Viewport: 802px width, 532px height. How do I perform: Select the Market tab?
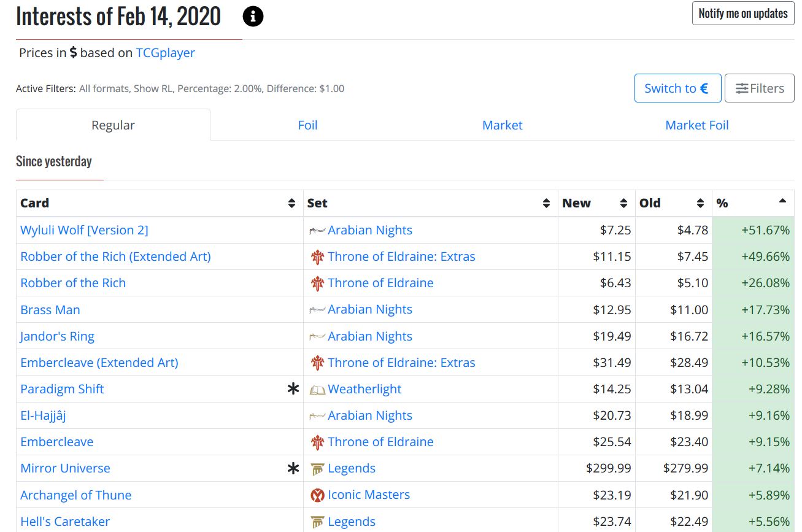point(502,125)
